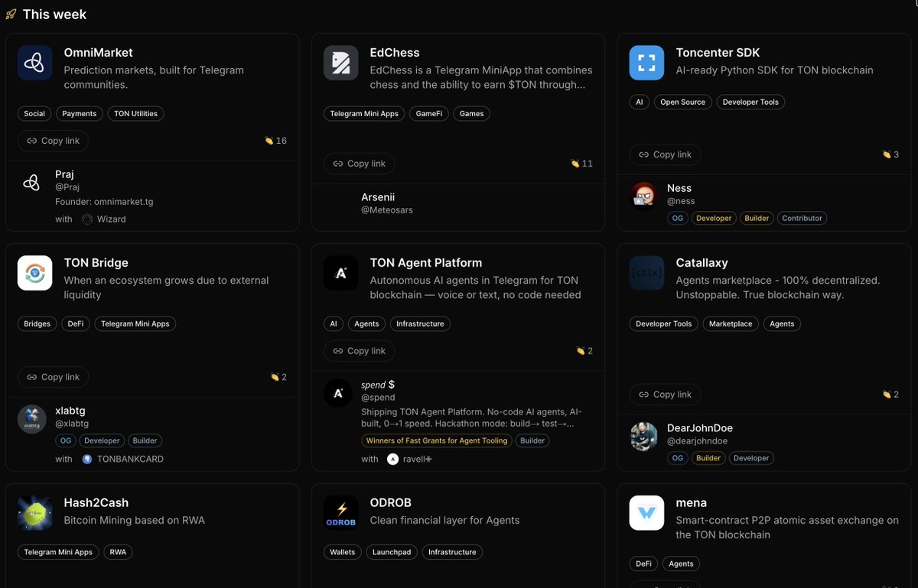Select the TON Utilities tag
The image size is (918, 588).
[x=135, y=114]
